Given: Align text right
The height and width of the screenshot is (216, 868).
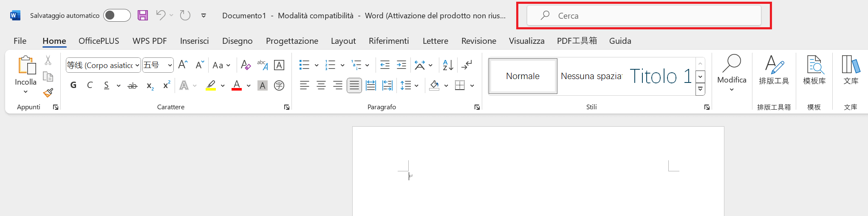Looking at the screenshot, I should click(x=338, y=85).
